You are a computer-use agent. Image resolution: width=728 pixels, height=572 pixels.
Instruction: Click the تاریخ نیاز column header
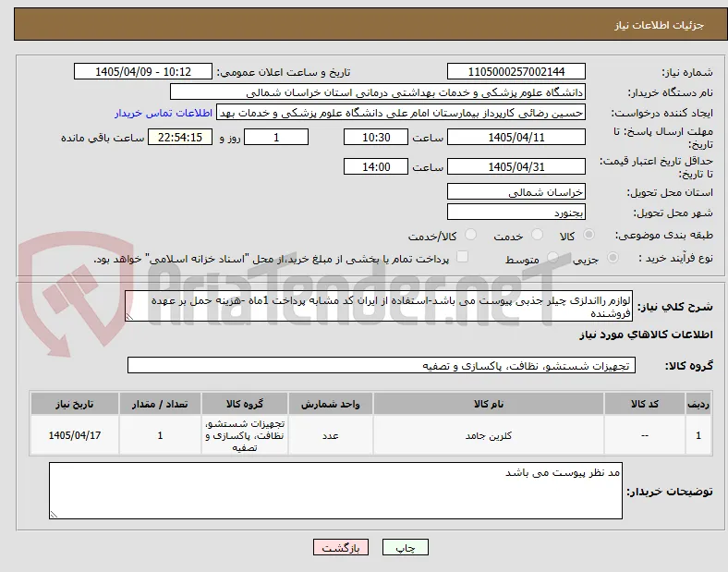[75, 404]
